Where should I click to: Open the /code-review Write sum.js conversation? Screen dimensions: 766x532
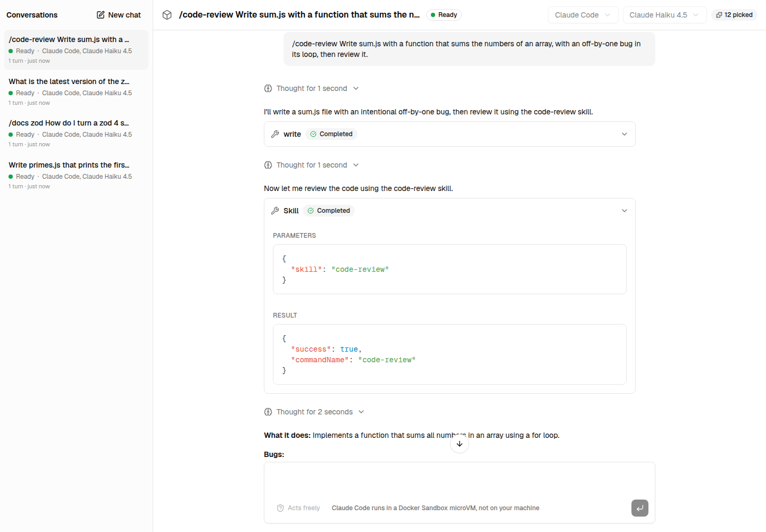[76, 50]
